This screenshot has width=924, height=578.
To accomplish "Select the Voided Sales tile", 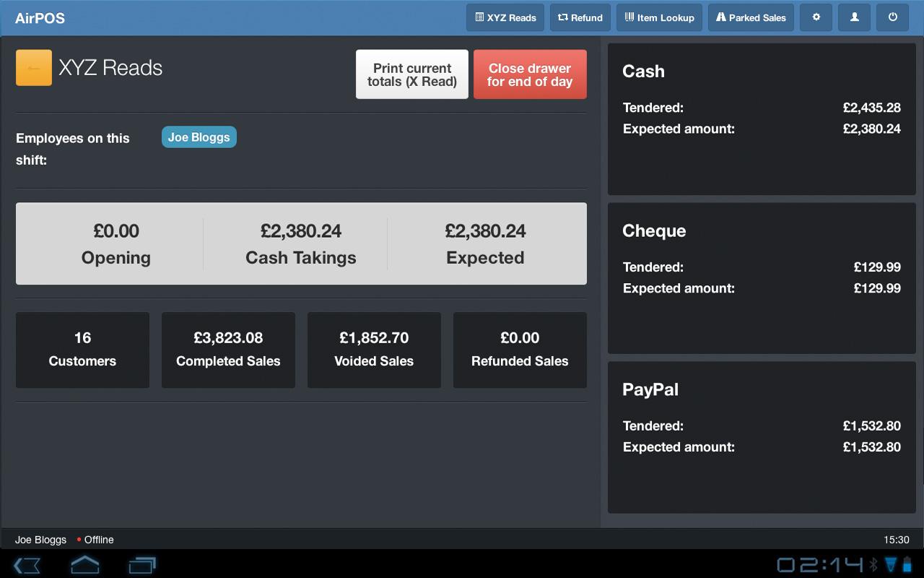I will pyautogui.click(x=374, y=350).
